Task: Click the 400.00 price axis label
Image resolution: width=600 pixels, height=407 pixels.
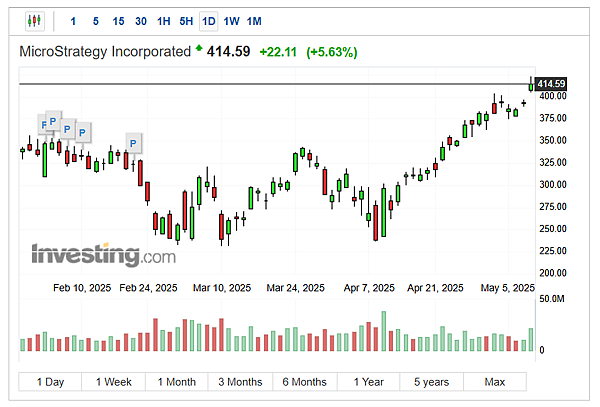Action: click(x=553, y=96)
